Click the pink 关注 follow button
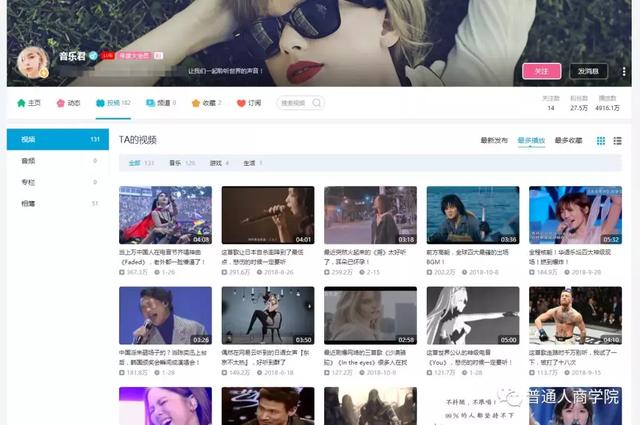The height and width of the screenshot is (425, 640). 541,71
